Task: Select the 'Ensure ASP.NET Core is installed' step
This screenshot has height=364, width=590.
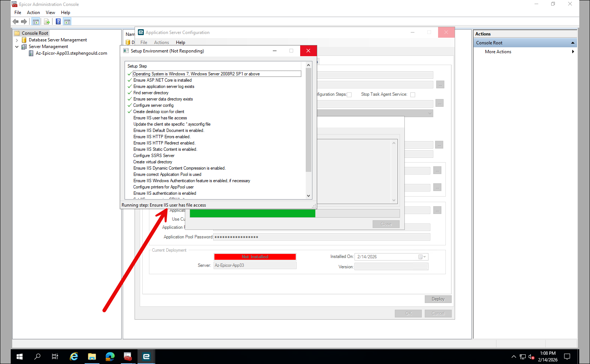Action: [x=162, y=80]
